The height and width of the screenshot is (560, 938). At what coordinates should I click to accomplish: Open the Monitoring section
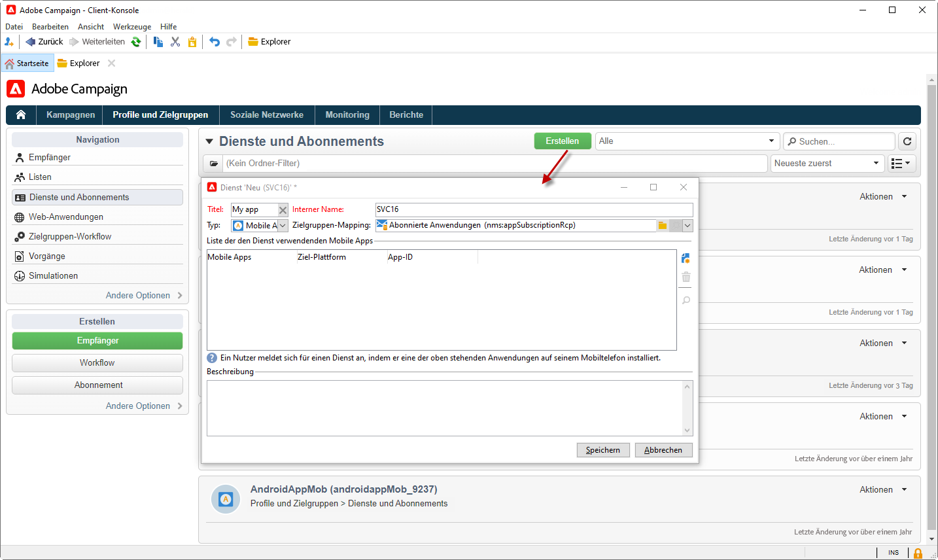(x=347, y=115)
